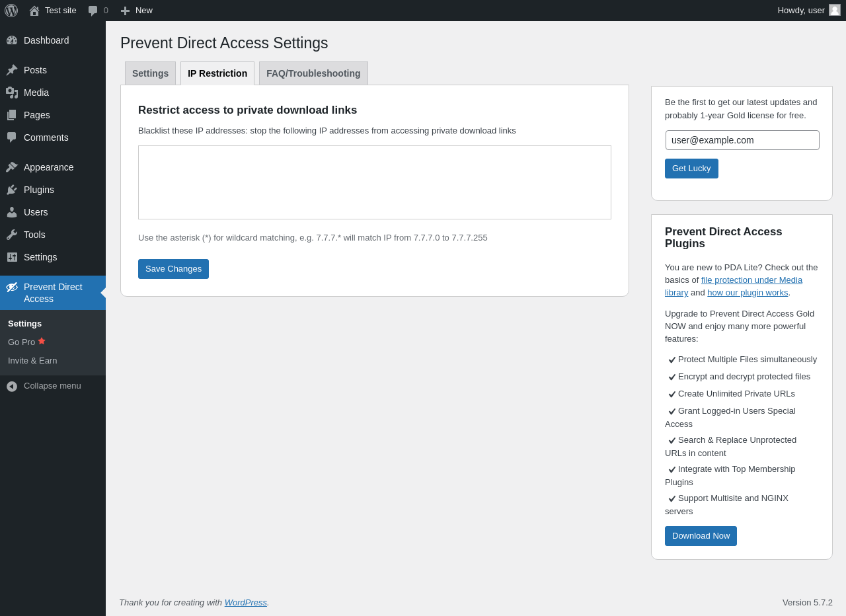This screenshot has width=846, height=616.
Task: Click the Appearance paintbrush icon
Action: click(x=12, y=167)
